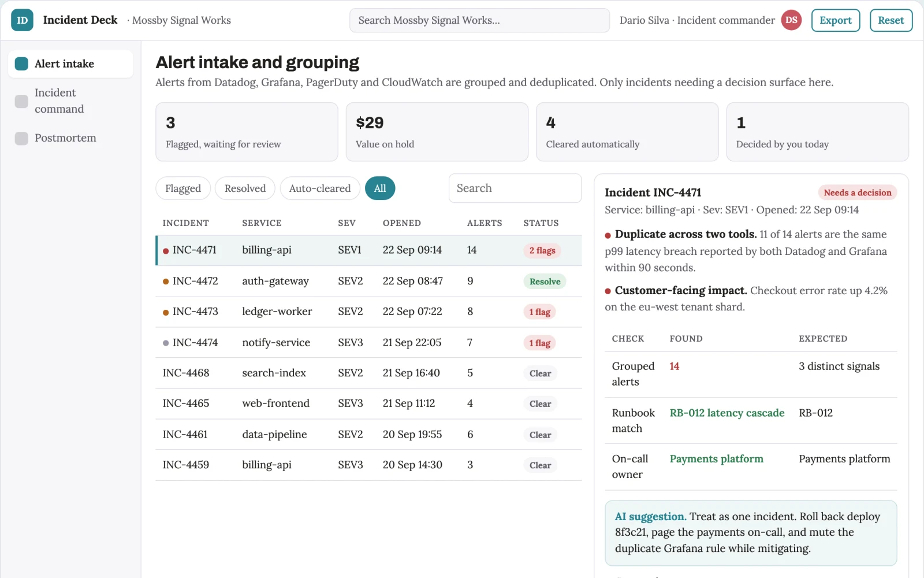Open incident INC-4459
The height and width of the screenshot is (578, 924).
pyautogui.click(x=368, y=465)
